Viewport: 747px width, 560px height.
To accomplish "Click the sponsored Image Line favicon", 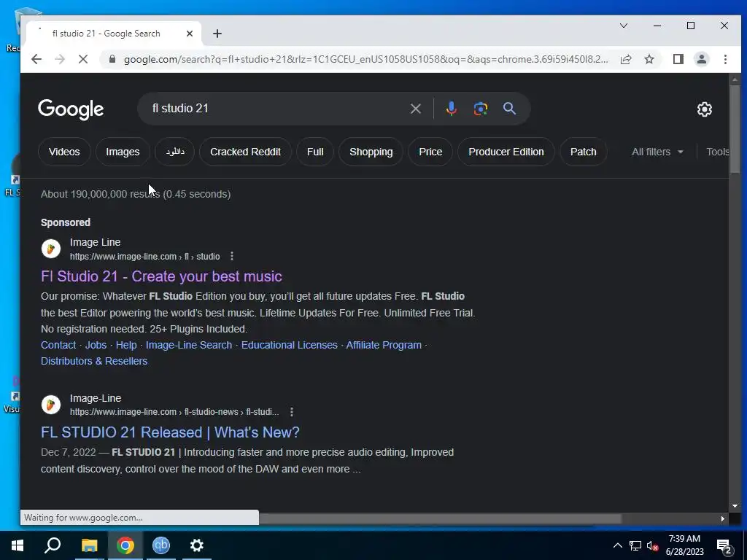I will click(x=51, y=249).
